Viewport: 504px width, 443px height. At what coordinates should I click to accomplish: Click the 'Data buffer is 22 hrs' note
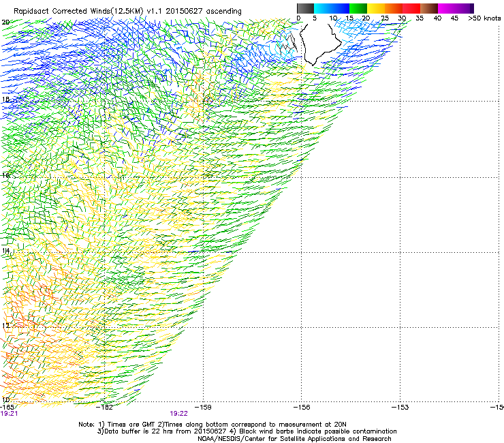tap(247, 431)
